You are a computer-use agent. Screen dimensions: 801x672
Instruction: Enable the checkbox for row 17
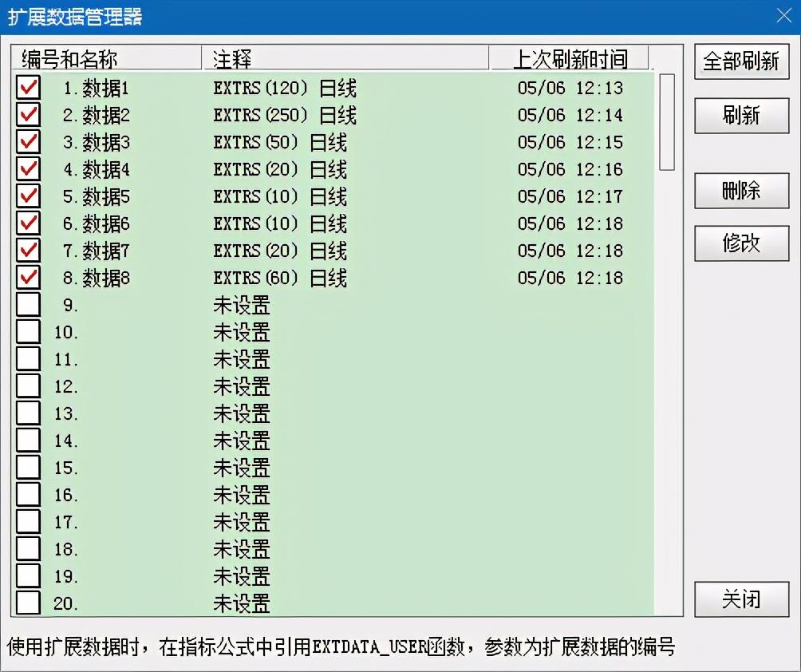[28, 522]
